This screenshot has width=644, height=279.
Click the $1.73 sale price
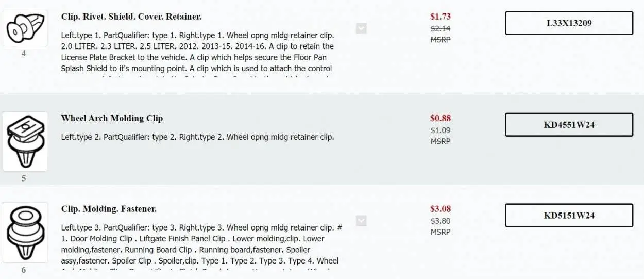440,17
